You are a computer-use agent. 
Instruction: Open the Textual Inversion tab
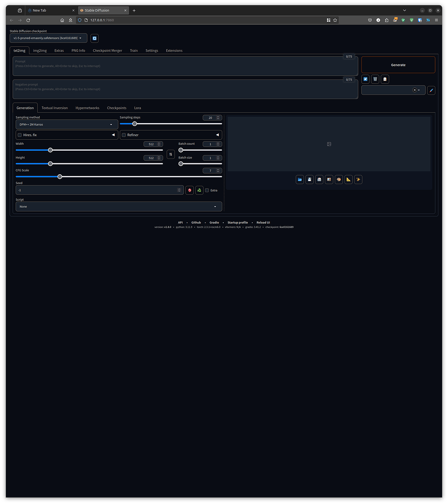tap(55, 108)
